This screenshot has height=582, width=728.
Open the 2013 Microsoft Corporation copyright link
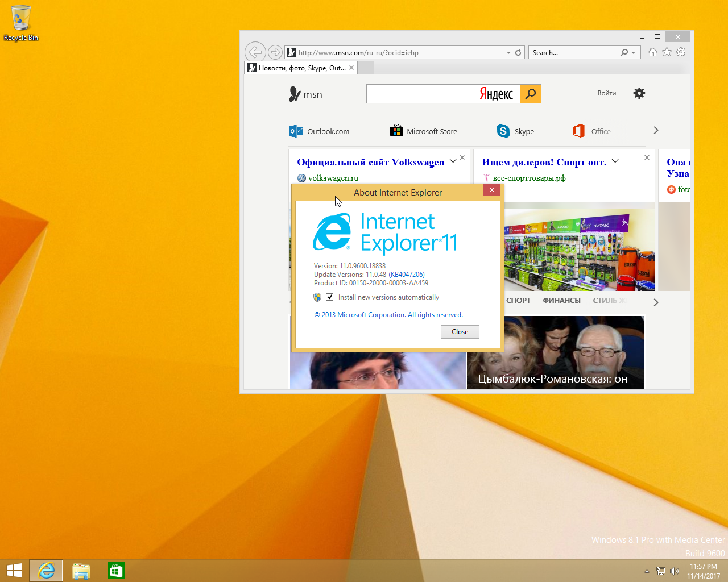pyautogui.click(x=388, y=315)
